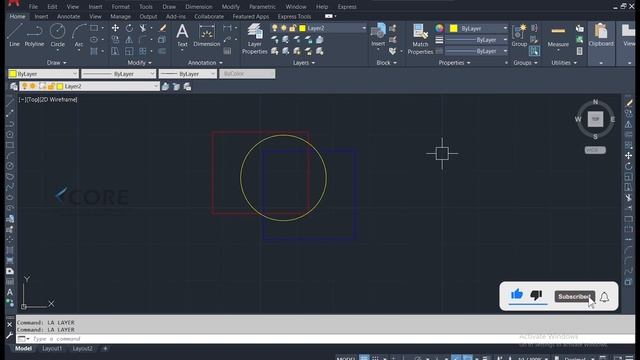
Task: Toggle lock icon in Layer2 toolbar dropdown
Action: point(51,86)
